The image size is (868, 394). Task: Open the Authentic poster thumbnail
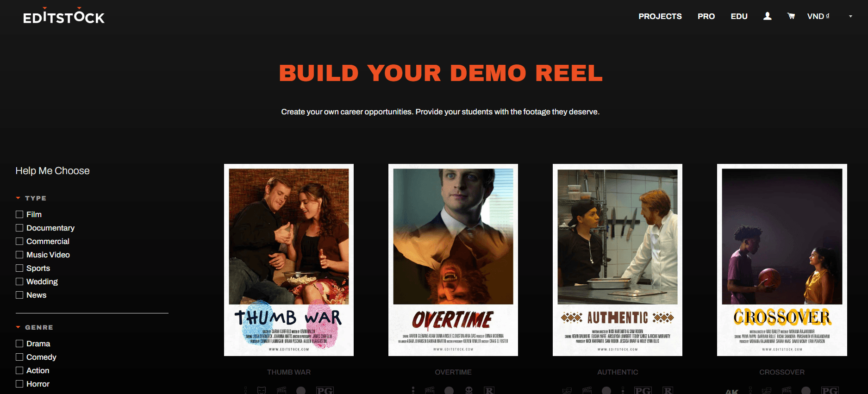(617, 260)
